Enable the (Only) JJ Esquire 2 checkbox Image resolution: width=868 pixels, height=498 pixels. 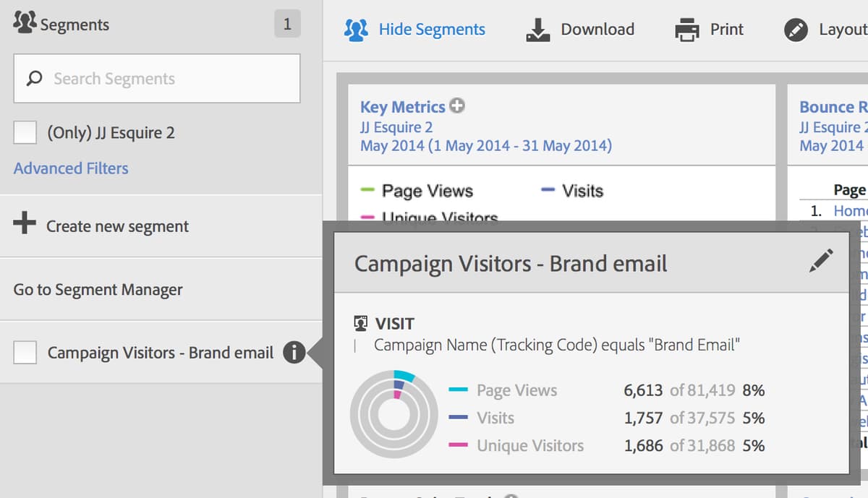click(25, 132)
